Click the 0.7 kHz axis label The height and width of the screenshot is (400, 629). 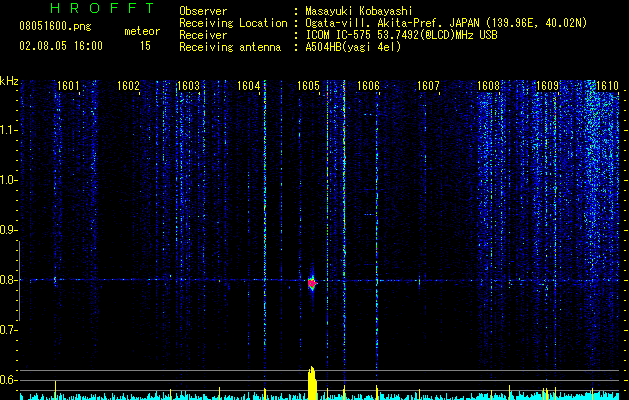pos(8,330)
